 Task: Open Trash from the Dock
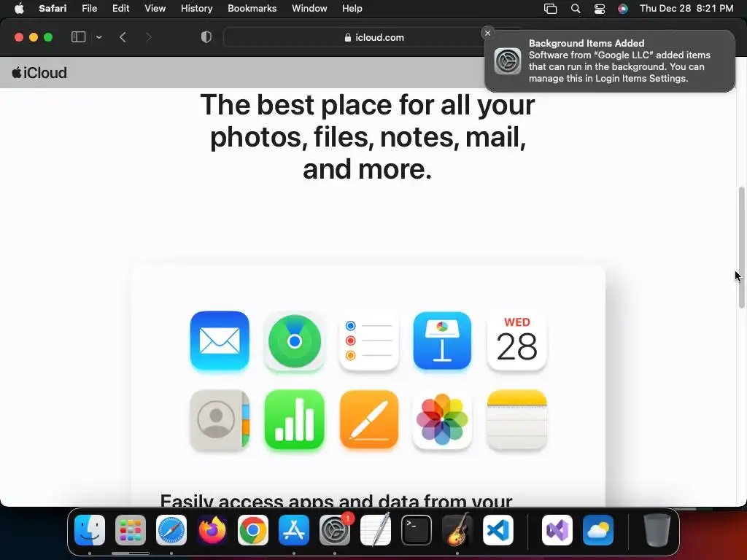[657, 530]
